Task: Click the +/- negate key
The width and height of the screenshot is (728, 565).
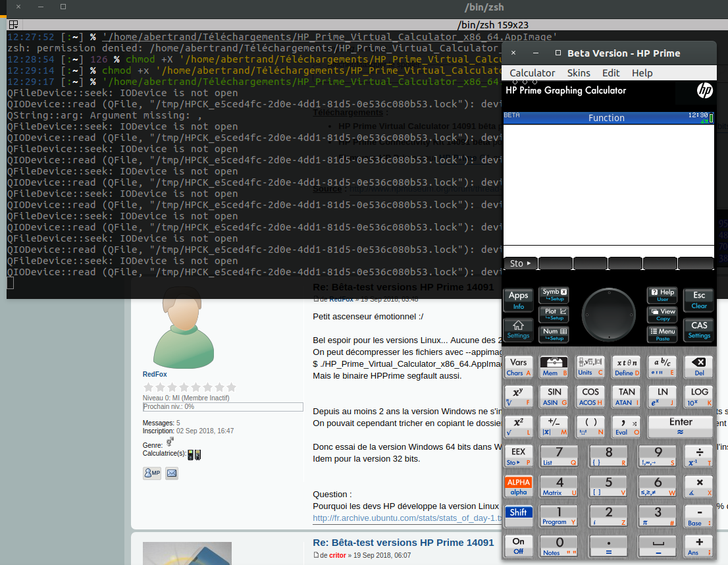Action: click(x=554, y=426)
